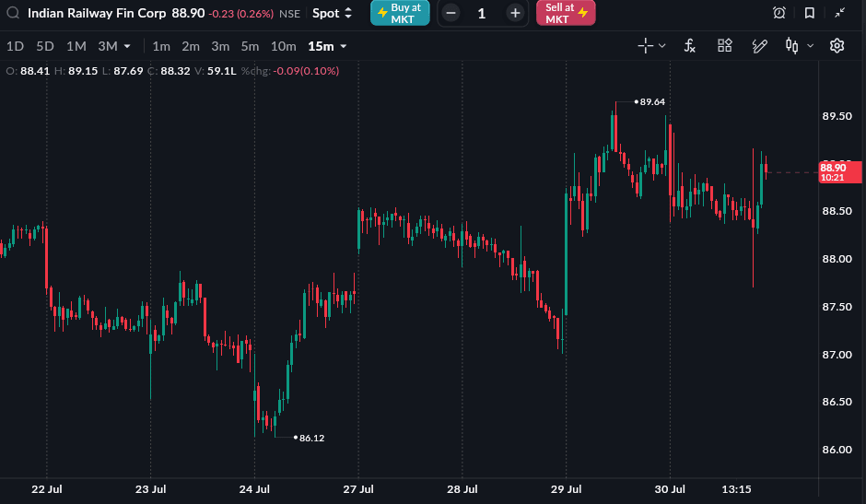Increase quantity with the plus button
The image size is (866, 504).
pyautogui.click(x=515, y=13)
